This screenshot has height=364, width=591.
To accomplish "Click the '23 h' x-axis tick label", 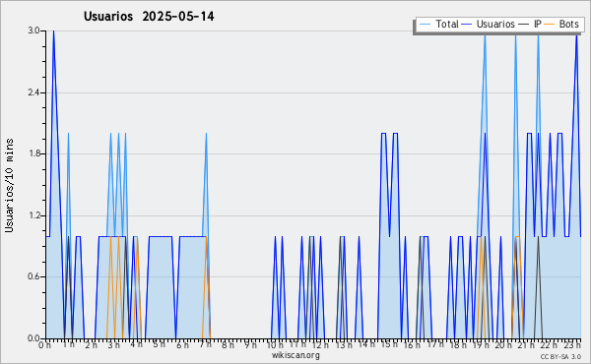I will click(571, 344).
